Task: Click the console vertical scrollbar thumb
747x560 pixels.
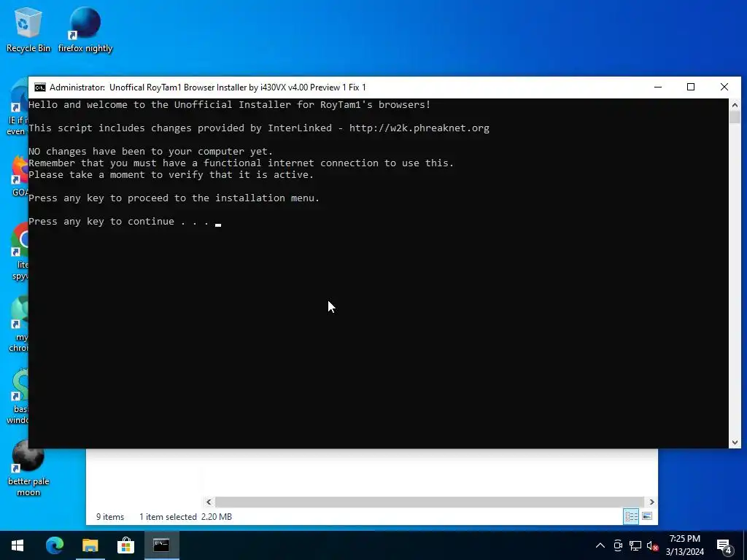Action: click(735, 117)
